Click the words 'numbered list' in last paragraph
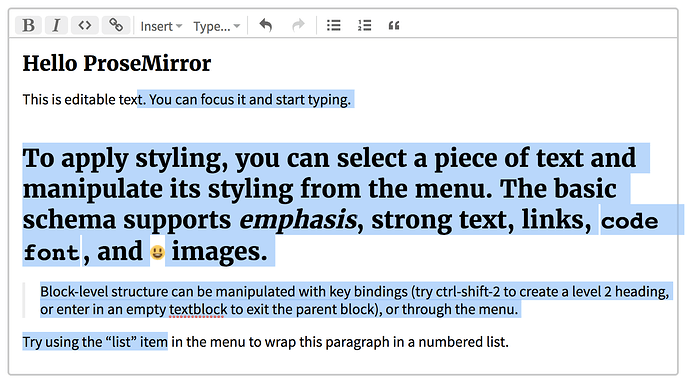690x385 pixels. click(462, 342)
